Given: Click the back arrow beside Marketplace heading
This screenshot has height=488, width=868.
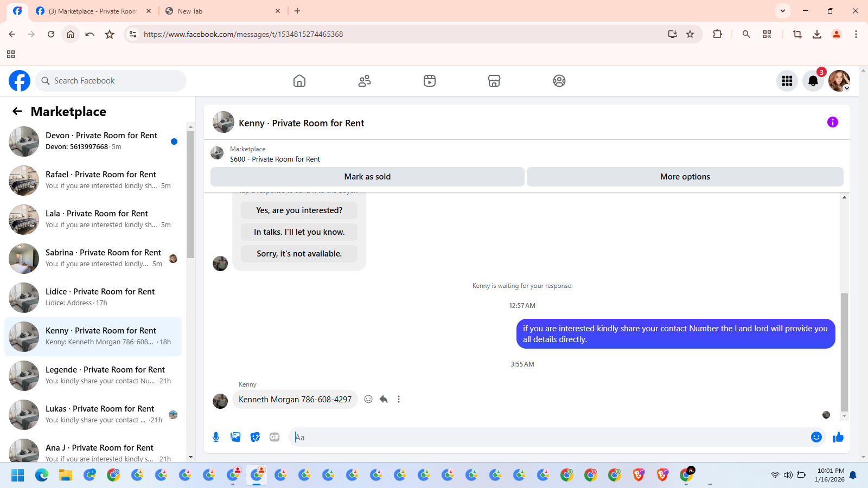Looking at the screenshot, I should click(17, 111).
